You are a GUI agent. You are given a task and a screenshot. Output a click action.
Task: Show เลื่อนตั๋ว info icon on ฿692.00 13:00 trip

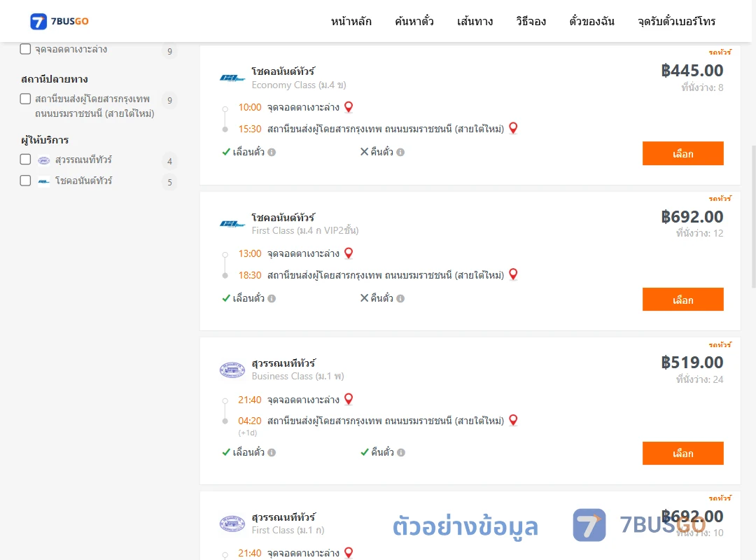[x=272, y=299]
